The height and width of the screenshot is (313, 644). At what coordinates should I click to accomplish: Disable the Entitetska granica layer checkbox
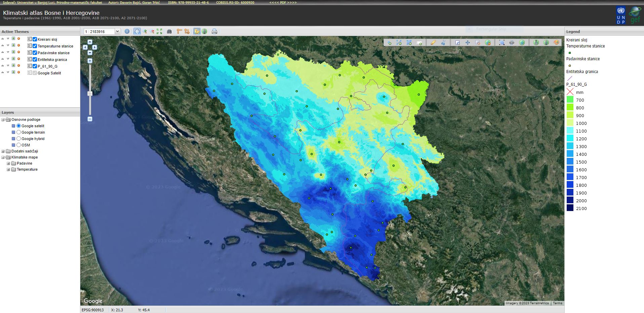[x=35, y=60]
